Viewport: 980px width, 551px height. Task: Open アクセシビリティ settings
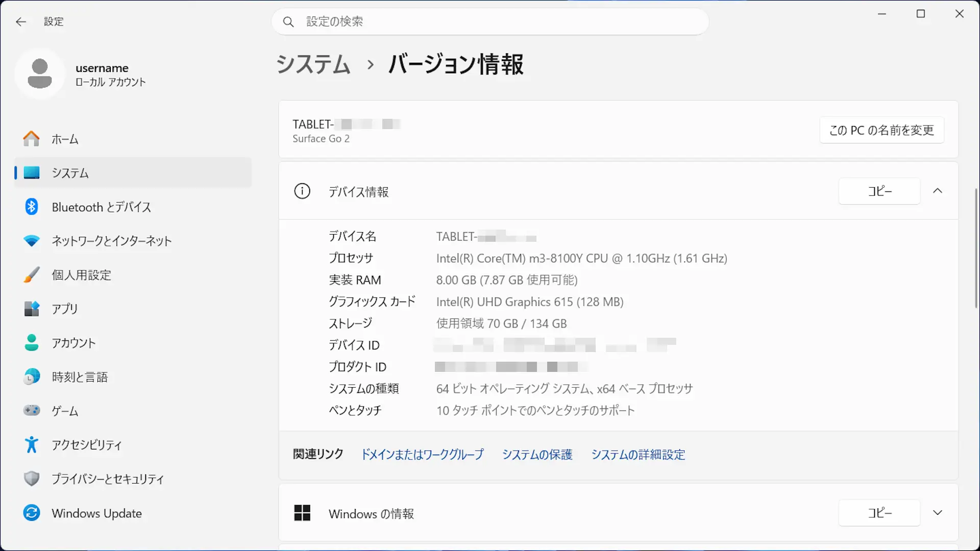coord(133,445)
